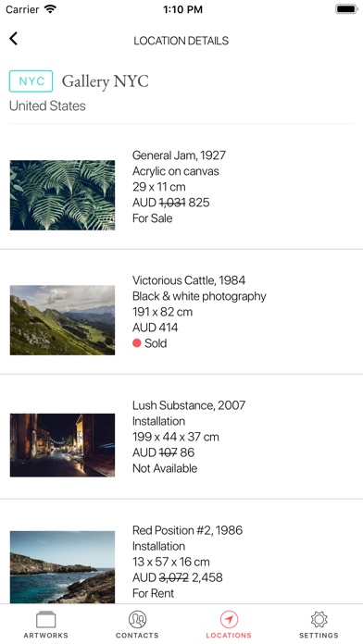
Task: Tap the NYC location badge
Action: click(31, 80)
